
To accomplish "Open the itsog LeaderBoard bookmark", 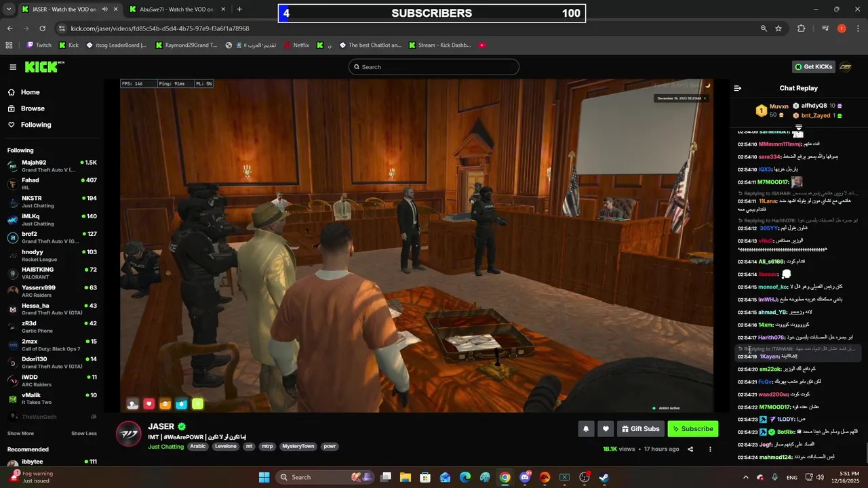I will tap(115, 45).
